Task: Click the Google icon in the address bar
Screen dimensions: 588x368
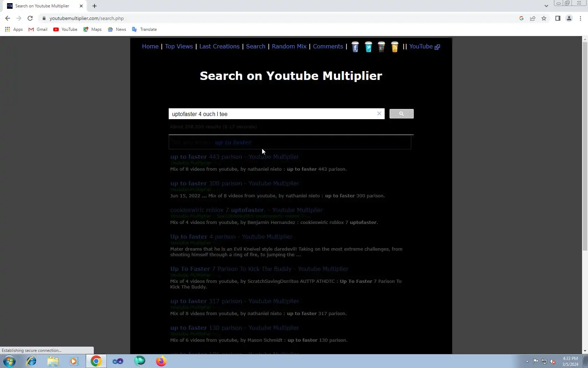Action: click(x=521, y=18)
